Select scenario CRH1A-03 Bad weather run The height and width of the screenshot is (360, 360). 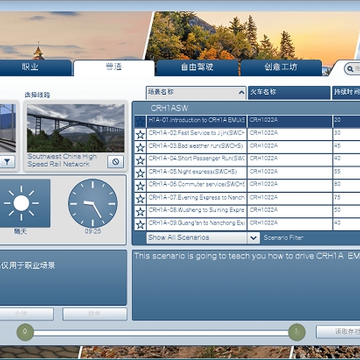197,147
